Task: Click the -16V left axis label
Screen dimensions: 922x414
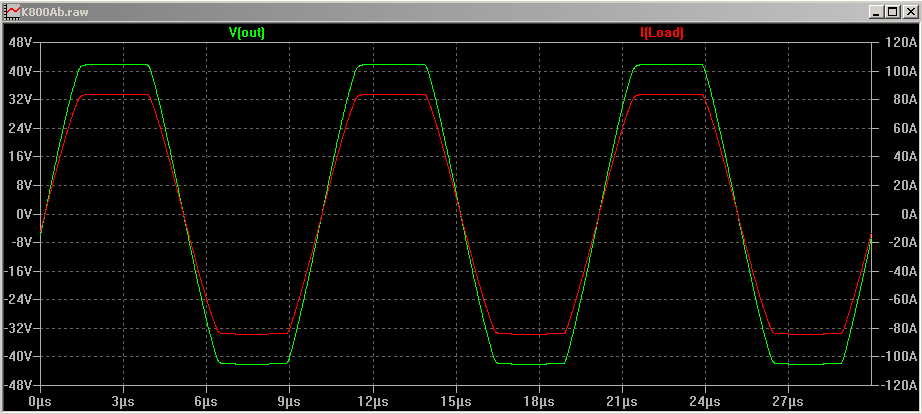Action: coord(18,271)
